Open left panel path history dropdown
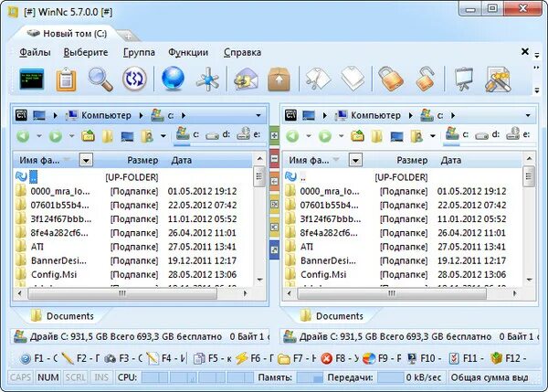Image resolution: width=548 pixels, height=392 pixels. pyautogui.click(x=258, y=115)
